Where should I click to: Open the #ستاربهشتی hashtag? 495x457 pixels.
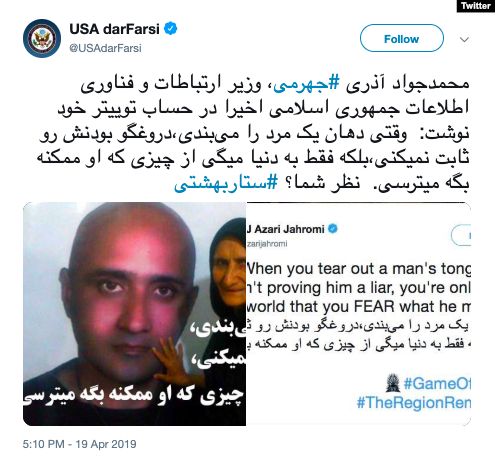(x=226, y=183)
